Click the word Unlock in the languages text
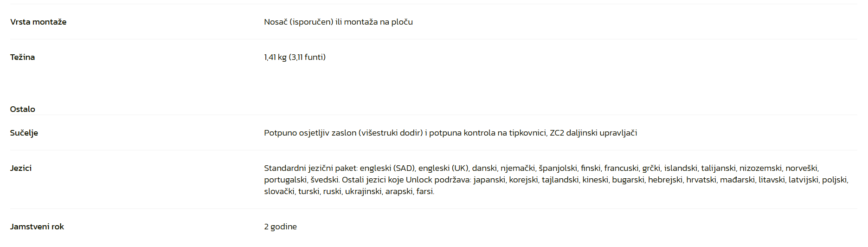This screenshot has width=868, height=247. (419, 180)
